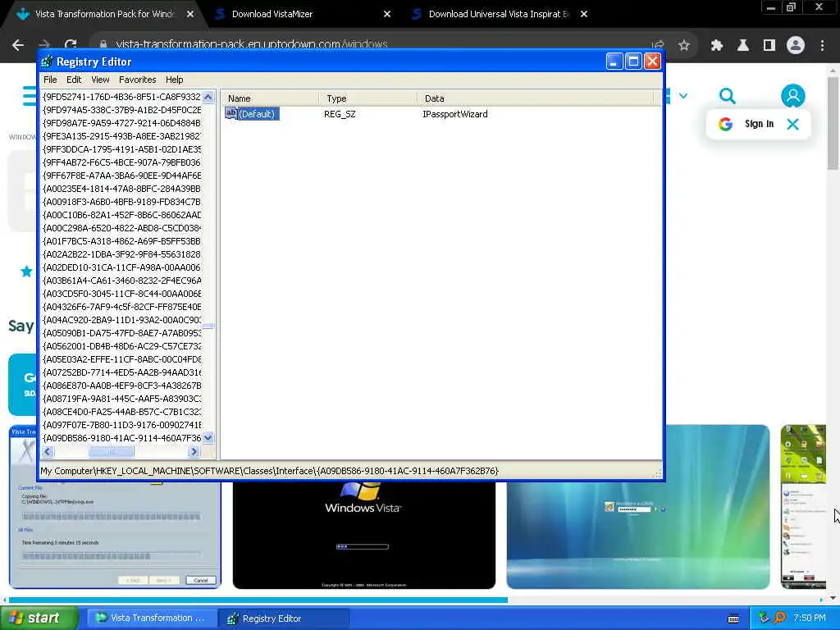The image size is (840, 630).
Task: Click the Registry Editor taskbar button
Action: 284,618
